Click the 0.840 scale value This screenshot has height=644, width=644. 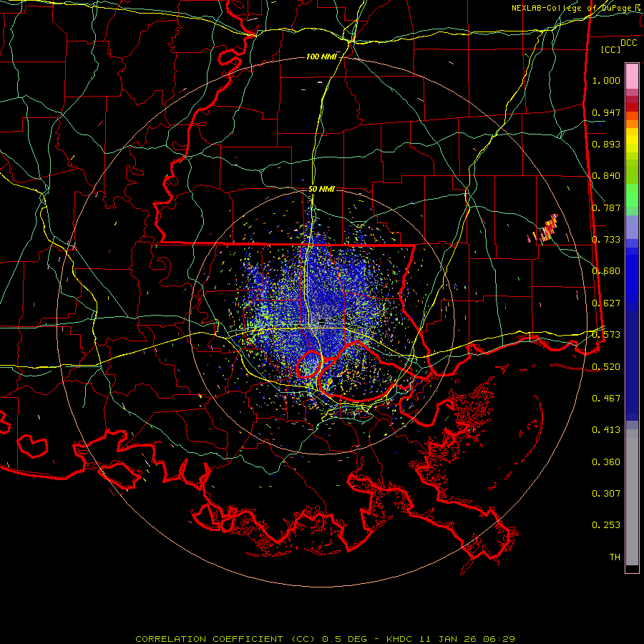pyautogui.click(x=606, y=176)
